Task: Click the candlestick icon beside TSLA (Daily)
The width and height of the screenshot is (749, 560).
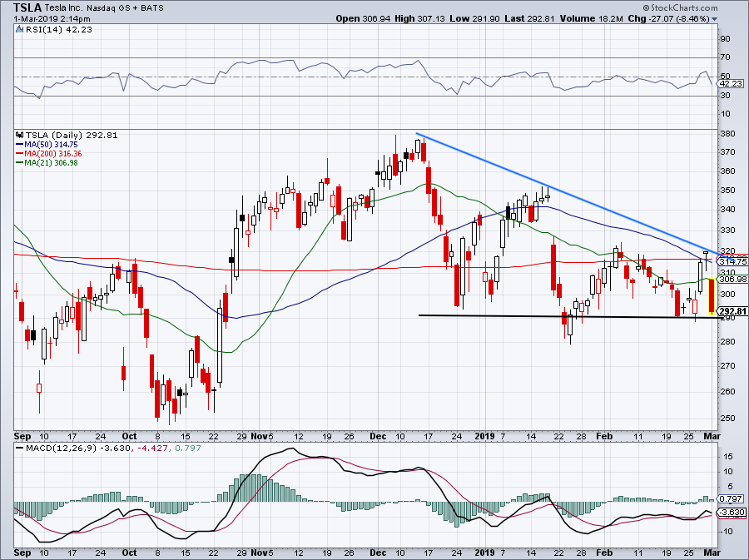Action: coord(20,135)
